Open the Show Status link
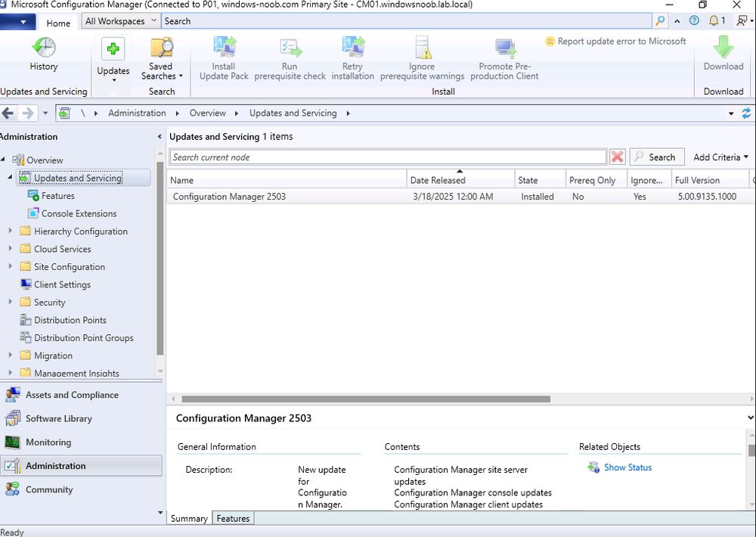Image resolution: width=756 pixels, height=537 pixels. (627, 467)
